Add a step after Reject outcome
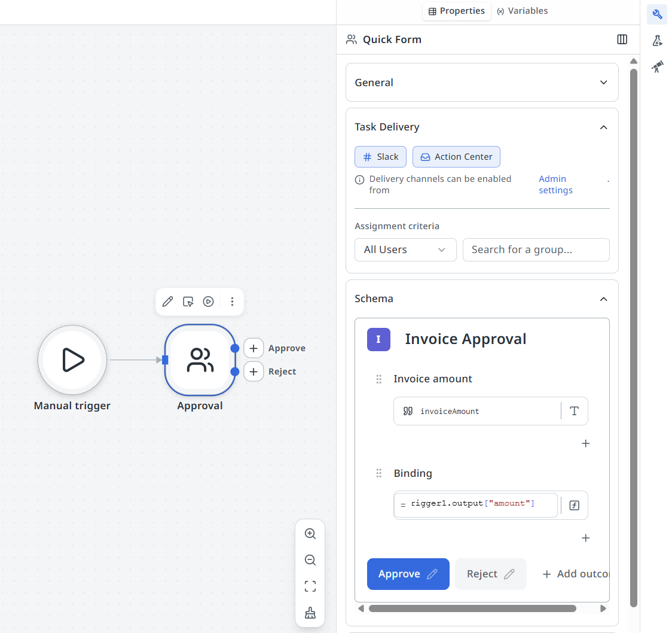The image size is (672, 633). [253, 372]
